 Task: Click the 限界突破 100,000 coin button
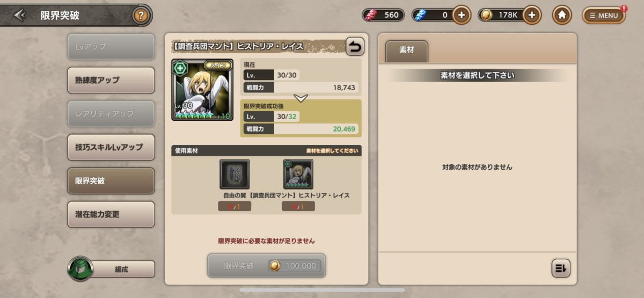tap(267, 266)
